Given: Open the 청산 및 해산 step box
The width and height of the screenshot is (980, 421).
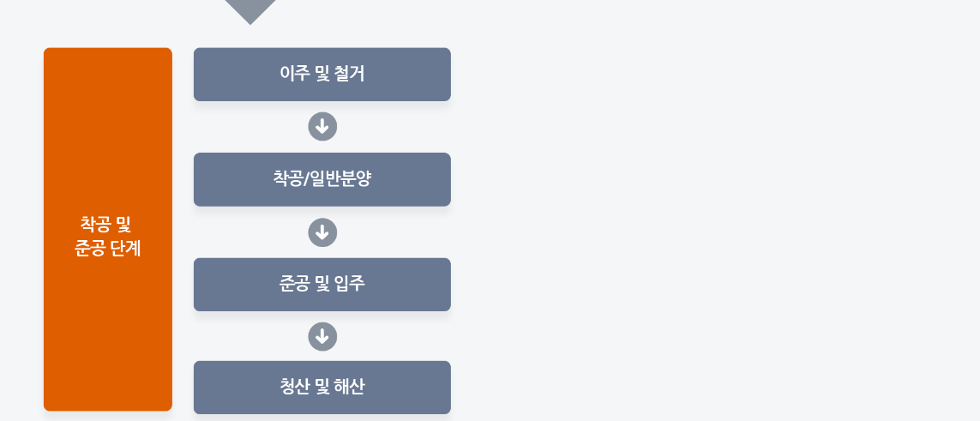Looking at the screenshot, I should tap(322, 388).
